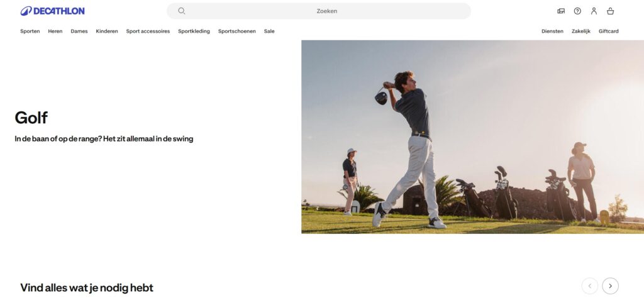
Task: Open the store locator icon
Action: 561,11
